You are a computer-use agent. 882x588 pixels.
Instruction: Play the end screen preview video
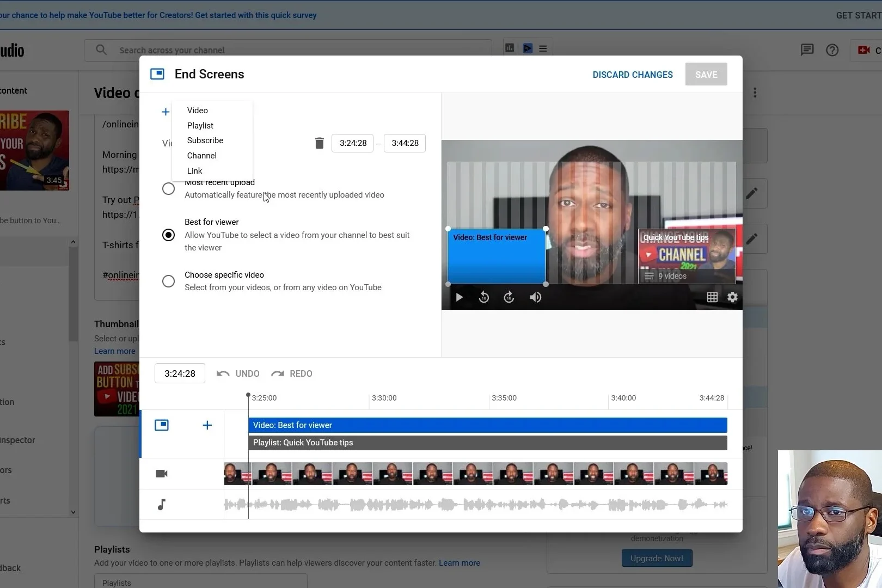click(x=459, y=297)
